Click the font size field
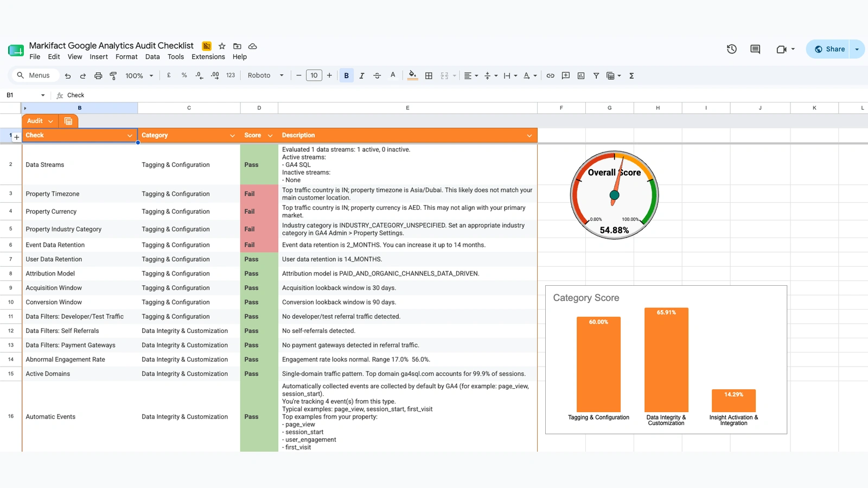The height and width of the screenshot is (488, 868). [314, 75]
